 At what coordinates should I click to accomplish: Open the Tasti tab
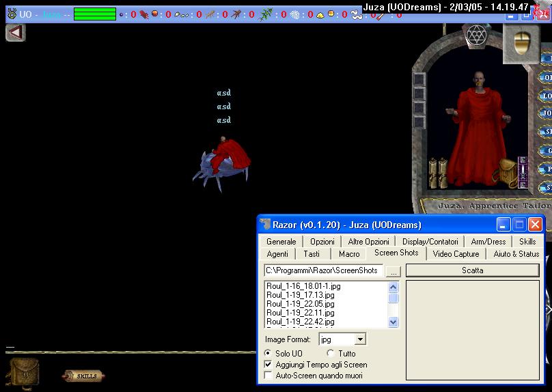pos(312,254)
